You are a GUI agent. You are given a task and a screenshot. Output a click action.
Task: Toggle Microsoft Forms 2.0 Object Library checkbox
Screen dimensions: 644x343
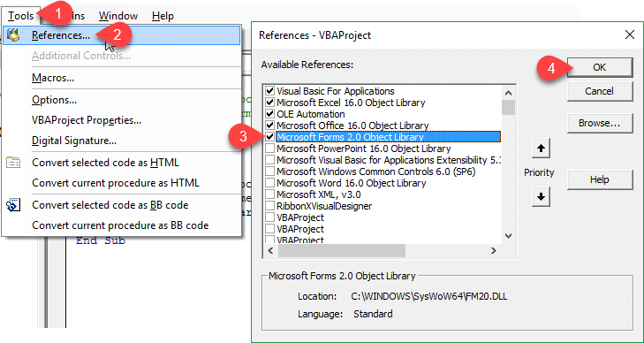coord(269,137)
